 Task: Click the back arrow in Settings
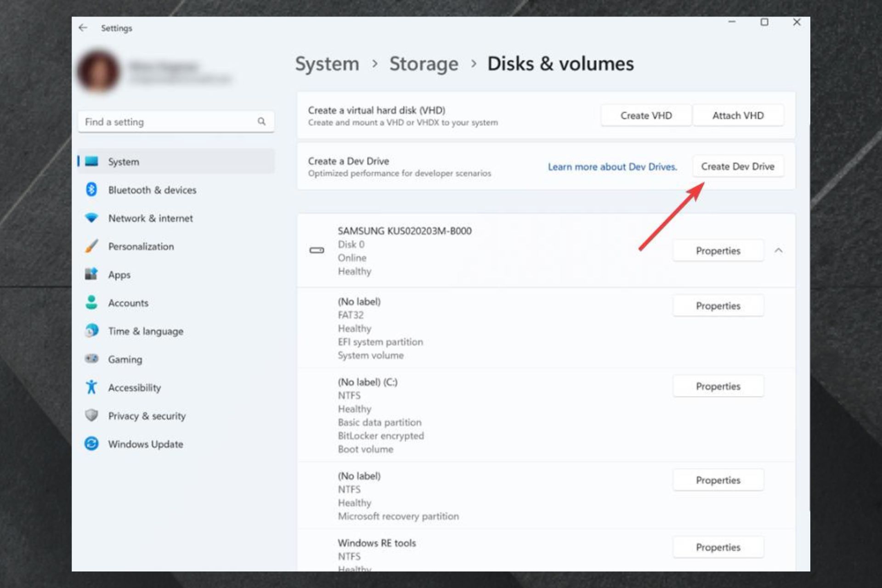click(x=83, y=28)
